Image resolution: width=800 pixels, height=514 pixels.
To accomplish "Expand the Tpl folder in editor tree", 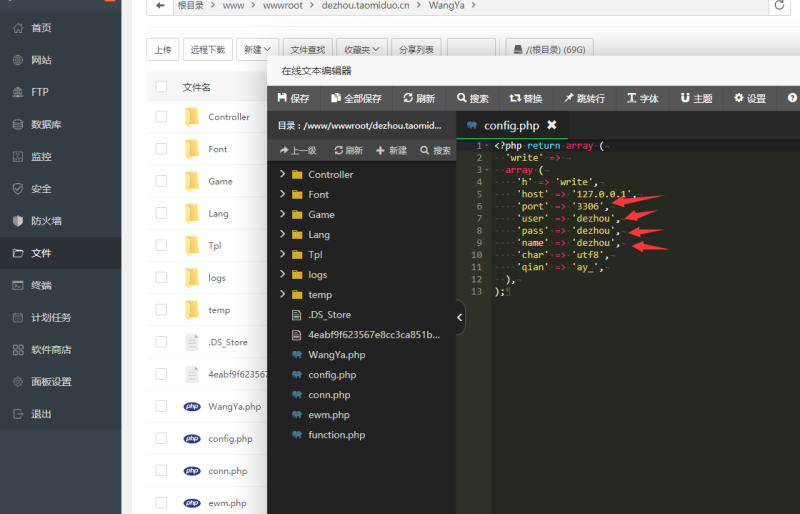I will (x=283, y=254).
